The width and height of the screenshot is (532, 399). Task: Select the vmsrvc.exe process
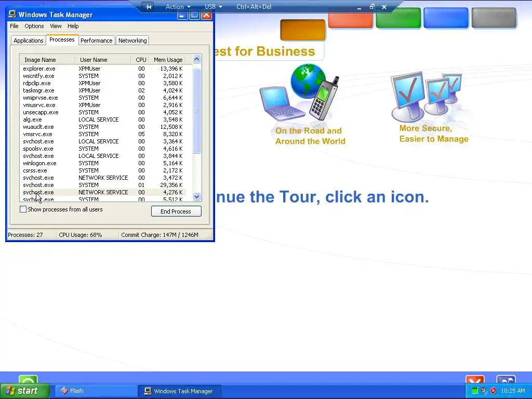pyautogui.click(x=103, y=135)
